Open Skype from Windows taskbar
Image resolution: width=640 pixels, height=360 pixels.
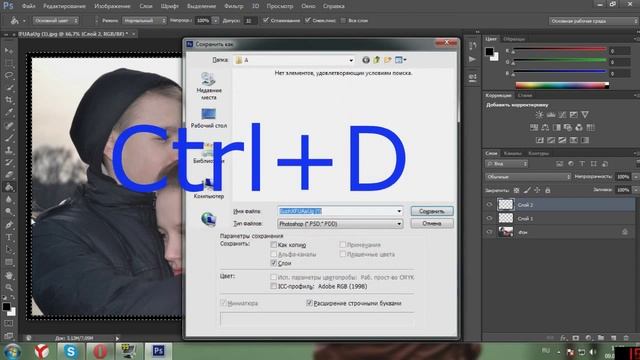tap(71, 351)
